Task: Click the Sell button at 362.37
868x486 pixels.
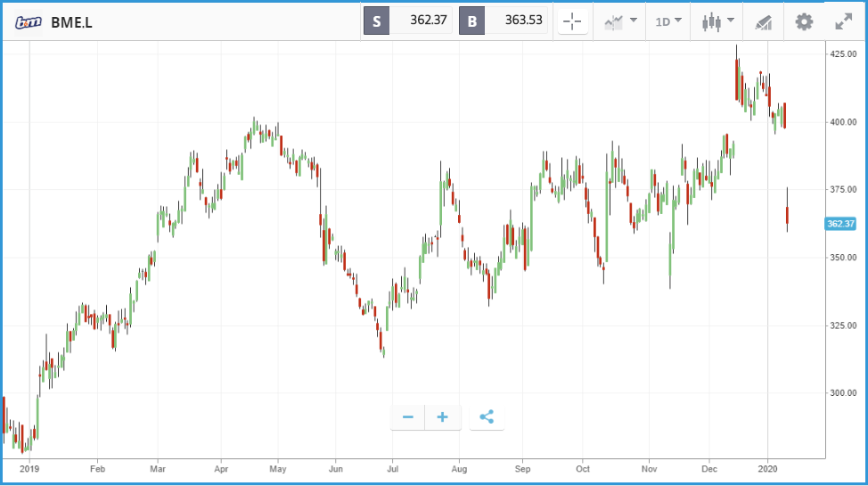Action: pyautogui.click(x=408, y=21)
